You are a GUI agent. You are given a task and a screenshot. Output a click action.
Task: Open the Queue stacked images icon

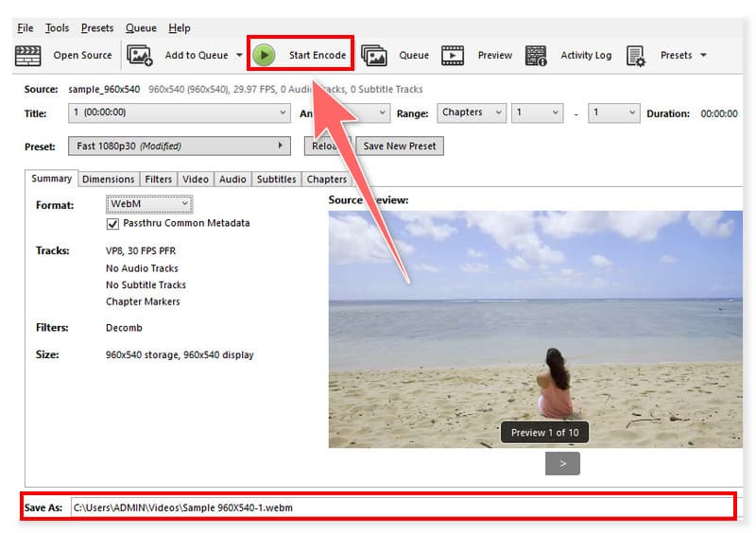(x=374, y=56)
